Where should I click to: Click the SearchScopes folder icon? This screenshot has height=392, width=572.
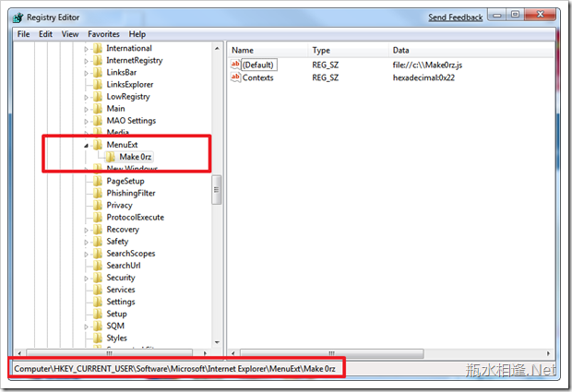point(98,254)
